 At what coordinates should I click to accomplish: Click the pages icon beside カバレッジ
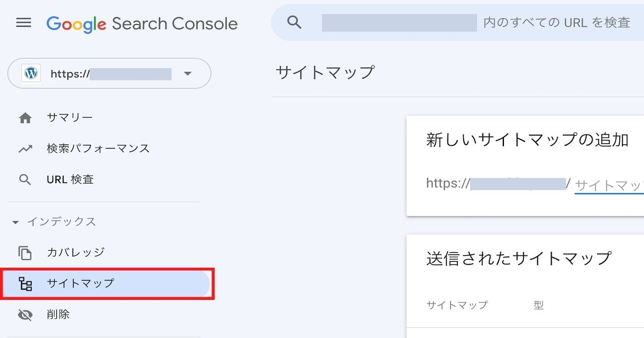point(25,252)
